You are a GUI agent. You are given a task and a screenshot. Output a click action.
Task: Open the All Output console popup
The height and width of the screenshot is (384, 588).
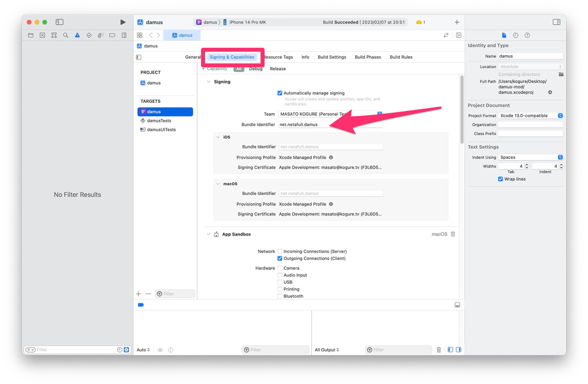click(x=327, y=350)
